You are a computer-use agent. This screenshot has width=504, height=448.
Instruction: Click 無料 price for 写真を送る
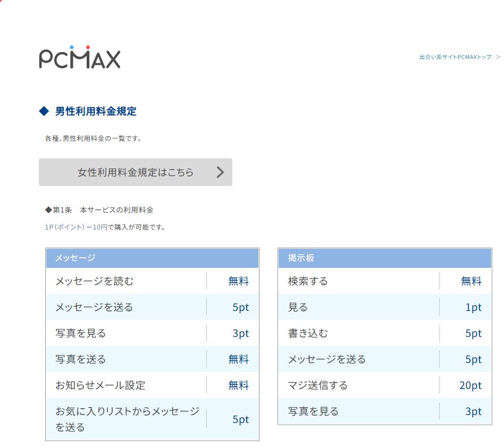click(239, 359)
